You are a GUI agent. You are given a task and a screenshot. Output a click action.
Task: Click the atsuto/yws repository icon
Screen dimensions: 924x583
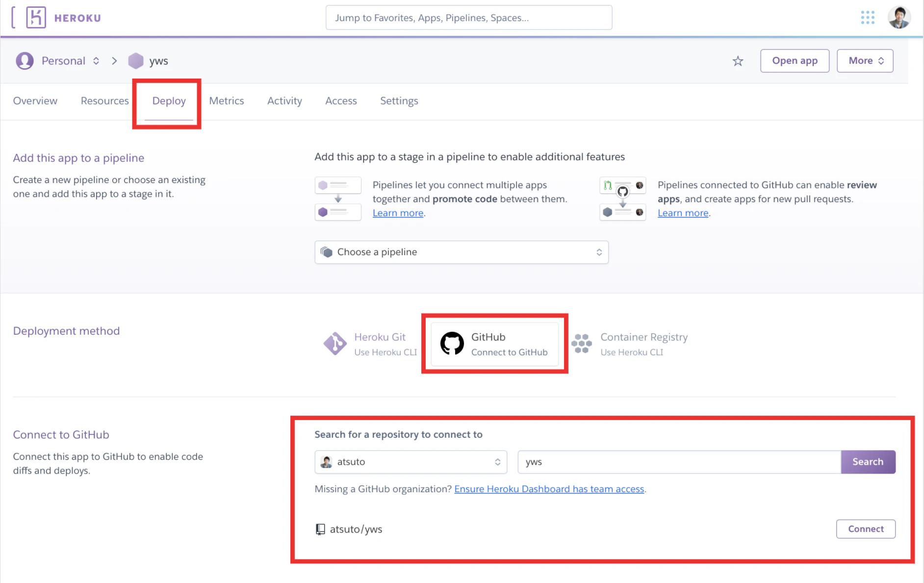tap(320, 529)
